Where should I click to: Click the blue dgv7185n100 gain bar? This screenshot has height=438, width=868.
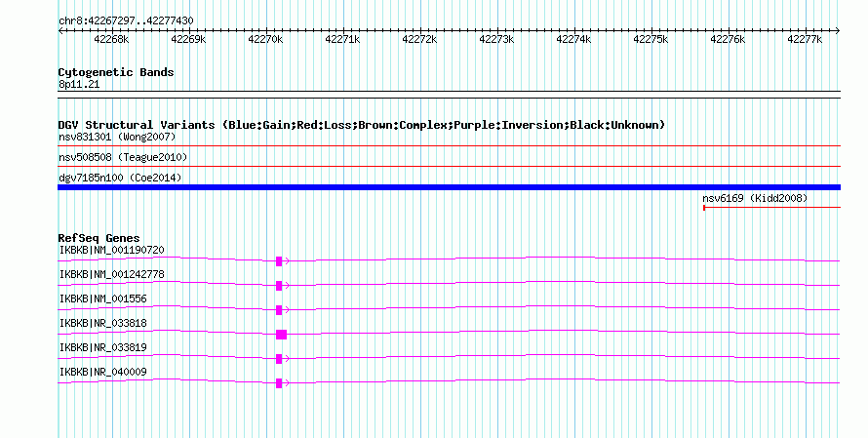point(449,187)
